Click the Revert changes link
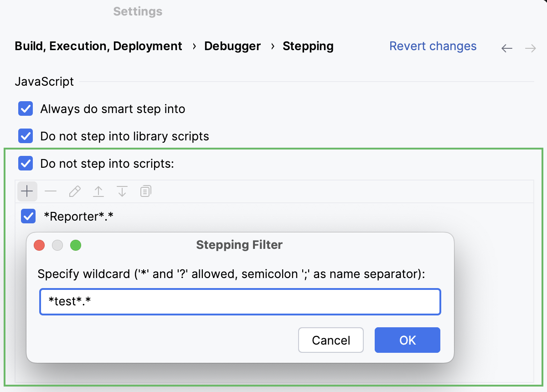547x392 pixels. coord(433,46)
